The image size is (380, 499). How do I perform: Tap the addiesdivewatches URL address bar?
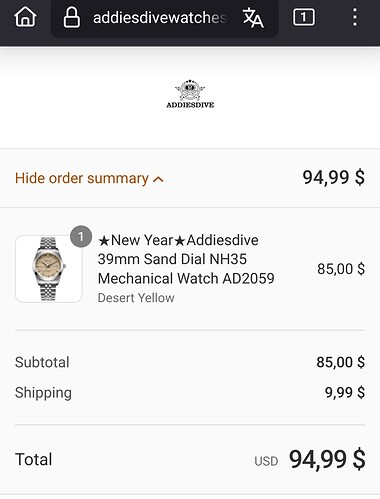[160, 18]
